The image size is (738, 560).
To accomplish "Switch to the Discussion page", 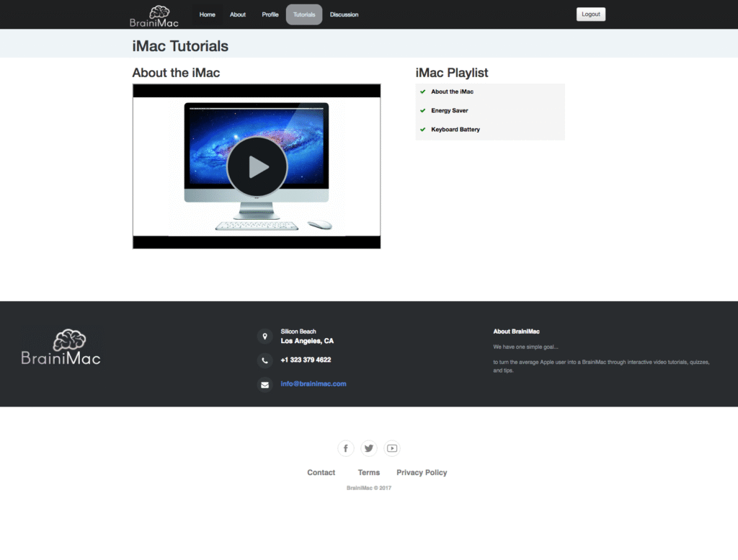I will click(x=344, y=14).
